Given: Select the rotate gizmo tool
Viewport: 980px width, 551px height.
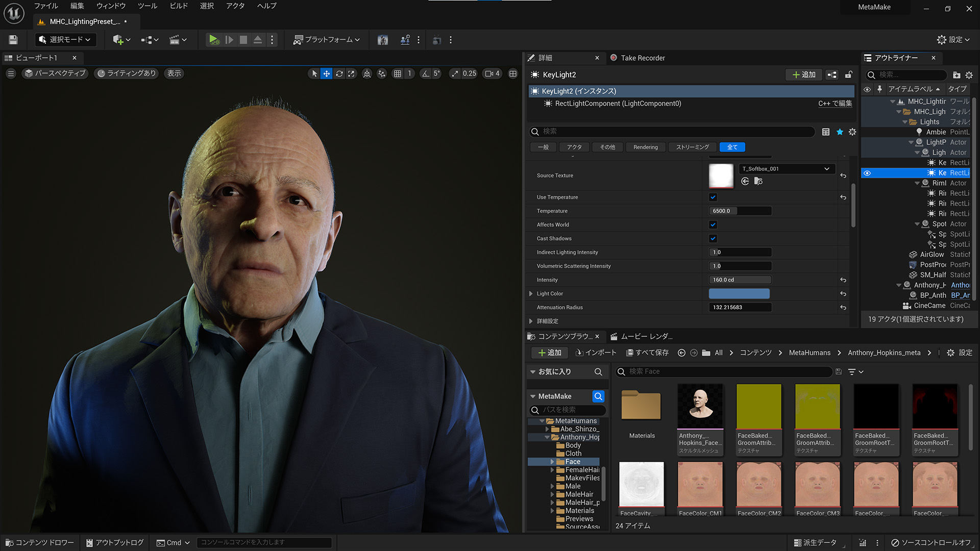Looking at the screenshot, I should point(339,73).
